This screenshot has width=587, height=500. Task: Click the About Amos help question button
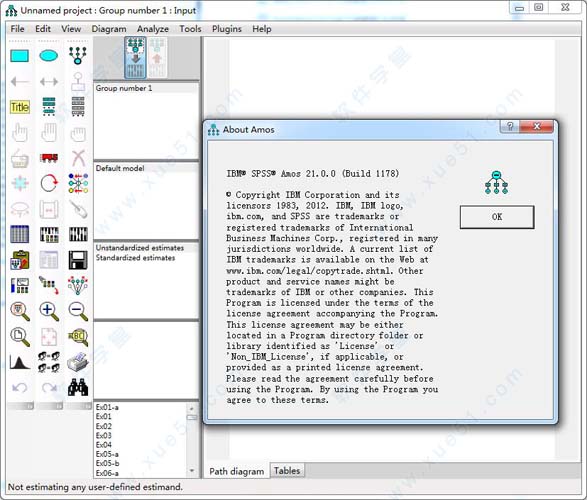coord(510,126)
